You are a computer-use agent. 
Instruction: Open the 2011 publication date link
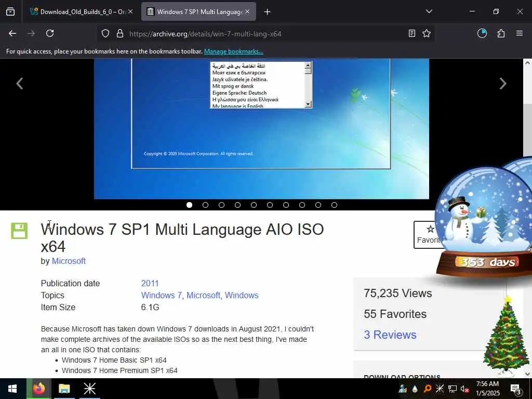click(150, 283)
